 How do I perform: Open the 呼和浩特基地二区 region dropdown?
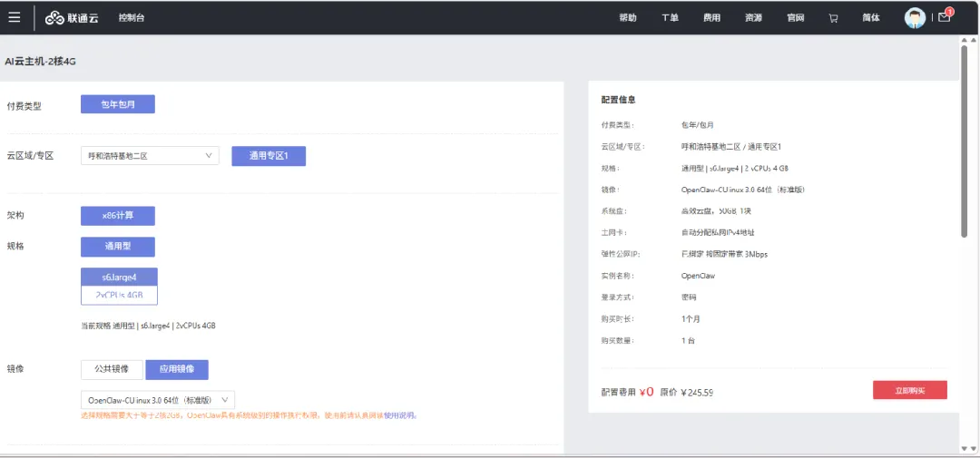150,156
